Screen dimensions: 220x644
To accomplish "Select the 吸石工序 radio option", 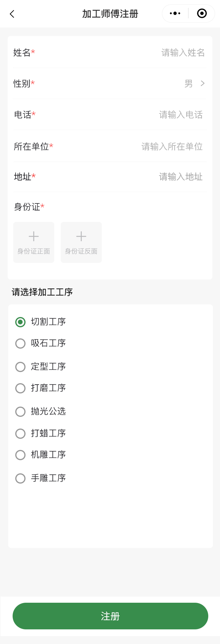I will click(20, 343).
